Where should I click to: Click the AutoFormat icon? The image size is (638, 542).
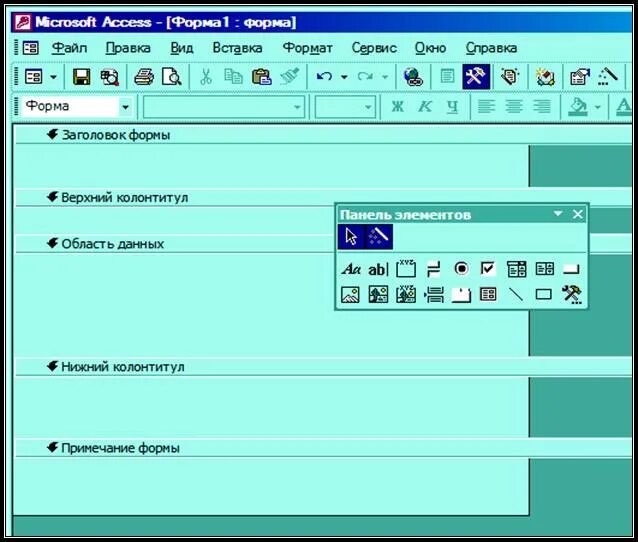point(510,76)
